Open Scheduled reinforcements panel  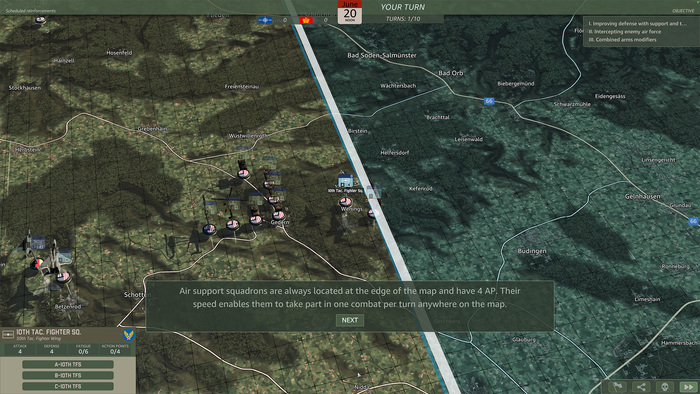(x=31, y=11)
